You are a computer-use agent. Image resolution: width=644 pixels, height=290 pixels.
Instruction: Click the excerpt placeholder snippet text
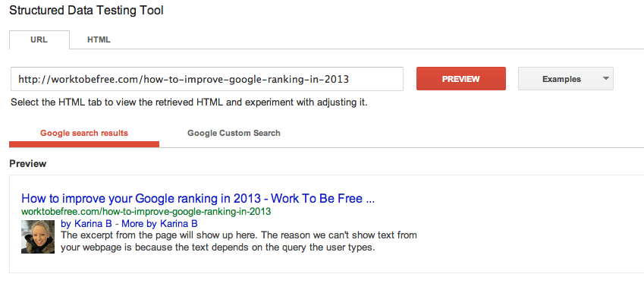coord(239,241)
